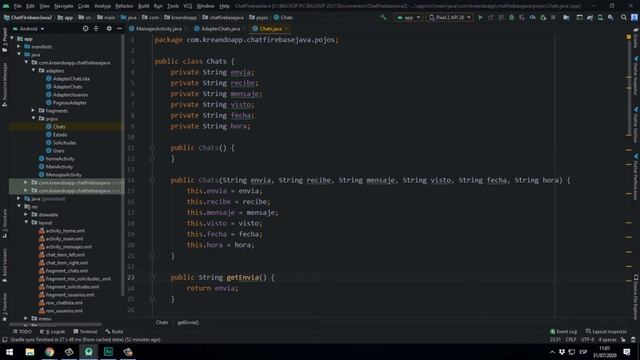Open the Logcat tool window
Viewport: 640px width, 360px height.
[52, 331]
